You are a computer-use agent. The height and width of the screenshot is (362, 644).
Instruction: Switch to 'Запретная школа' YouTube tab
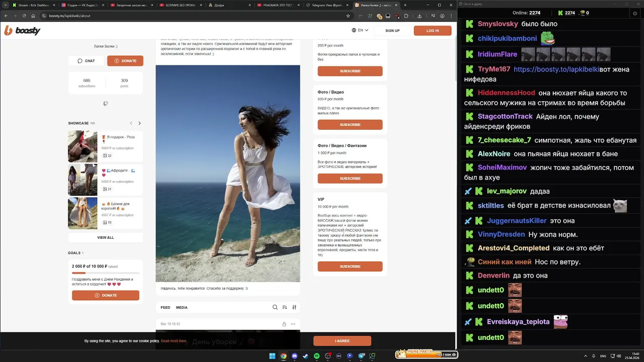coord(130,5)
